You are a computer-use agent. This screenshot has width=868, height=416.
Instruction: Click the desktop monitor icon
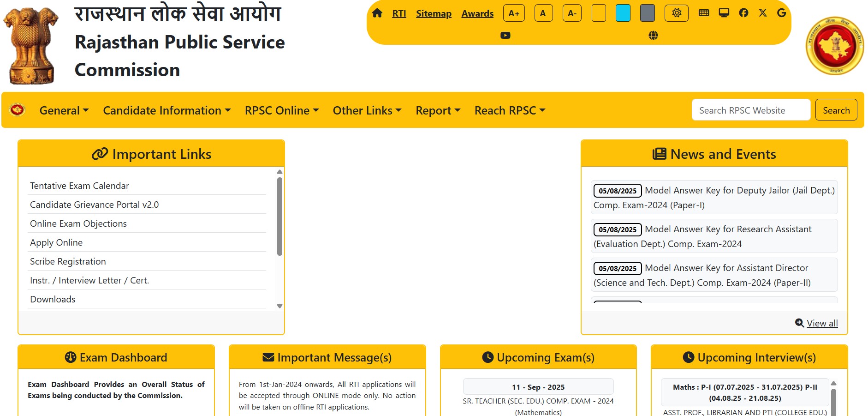click(x=724, y=13)
